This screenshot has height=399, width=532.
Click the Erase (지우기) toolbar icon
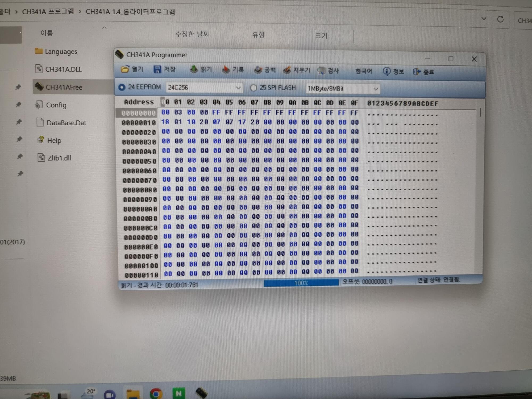287,70
